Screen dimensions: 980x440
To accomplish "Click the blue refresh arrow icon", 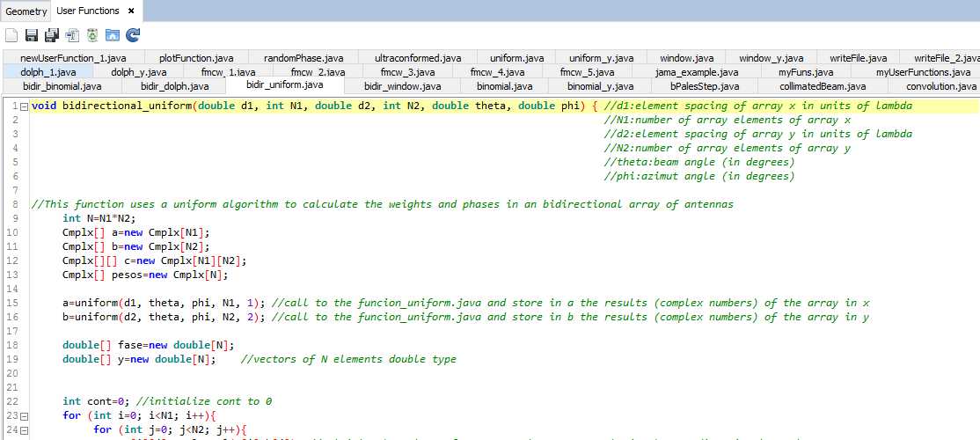I will pyautogui.click(x=133, y=35).
